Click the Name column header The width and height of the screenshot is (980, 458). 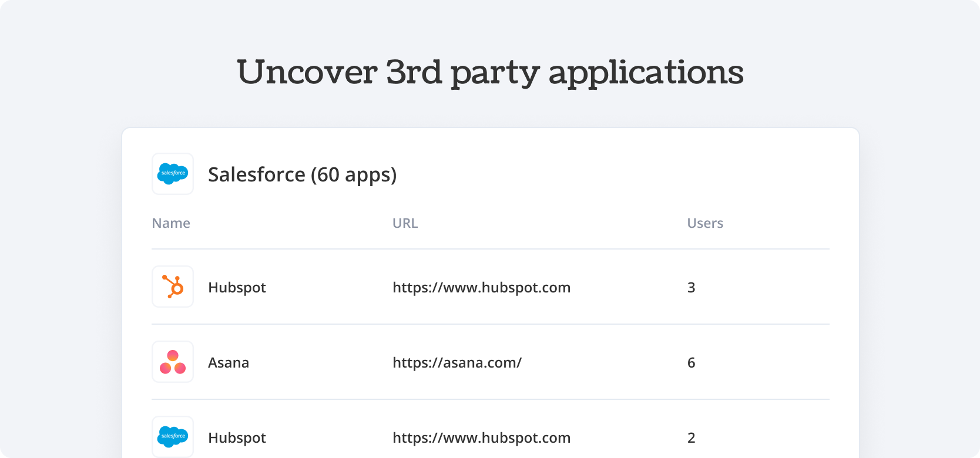click(x=171, y=223)
